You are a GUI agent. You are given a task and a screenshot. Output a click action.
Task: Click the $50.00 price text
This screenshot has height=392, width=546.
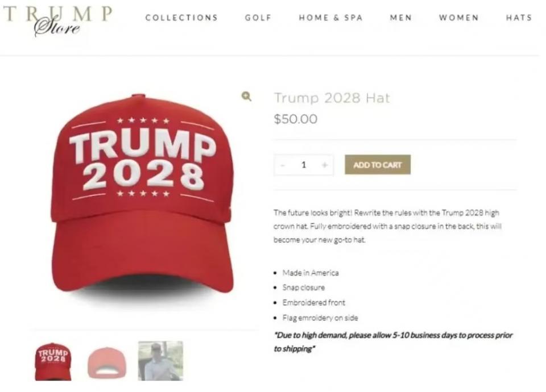(296, 119)
